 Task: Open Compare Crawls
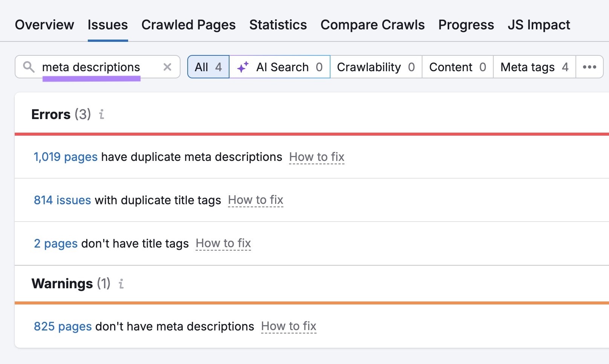point(372,24)
